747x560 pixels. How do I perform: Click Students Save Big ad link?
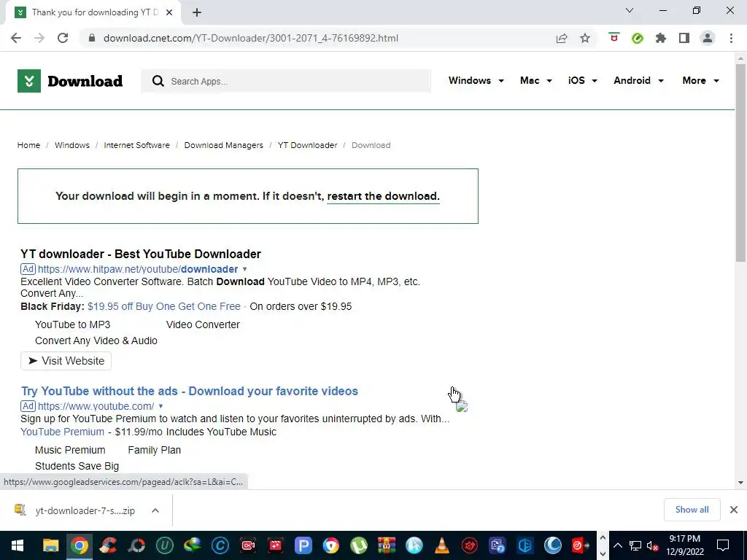pyautogui.click(x=77, y=466)
